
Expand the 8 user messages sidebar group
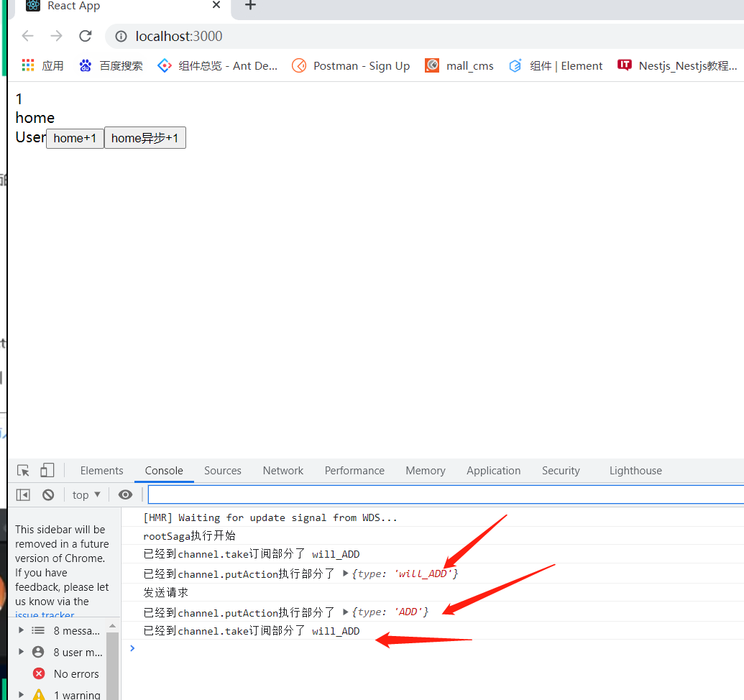click(x=21, y=652)
